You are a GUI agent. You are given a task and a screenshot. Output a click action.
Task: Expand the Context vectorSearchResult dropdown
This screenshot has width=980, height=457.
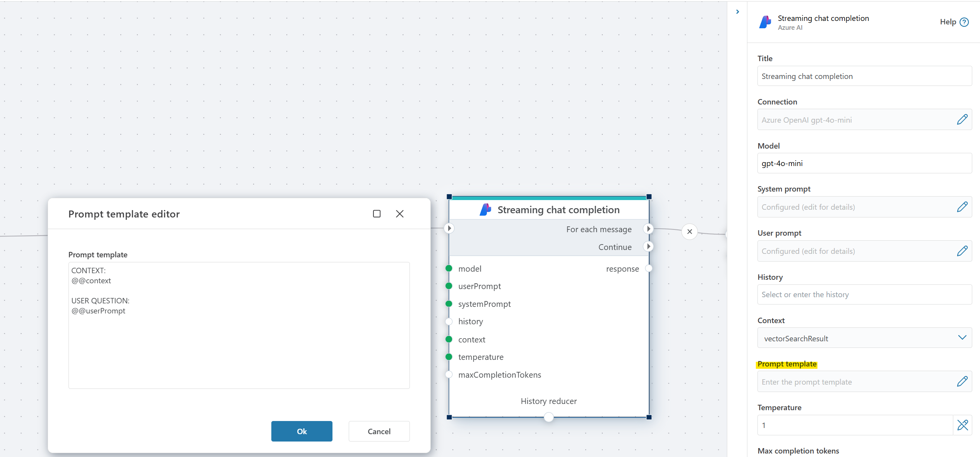coord(962,338)
